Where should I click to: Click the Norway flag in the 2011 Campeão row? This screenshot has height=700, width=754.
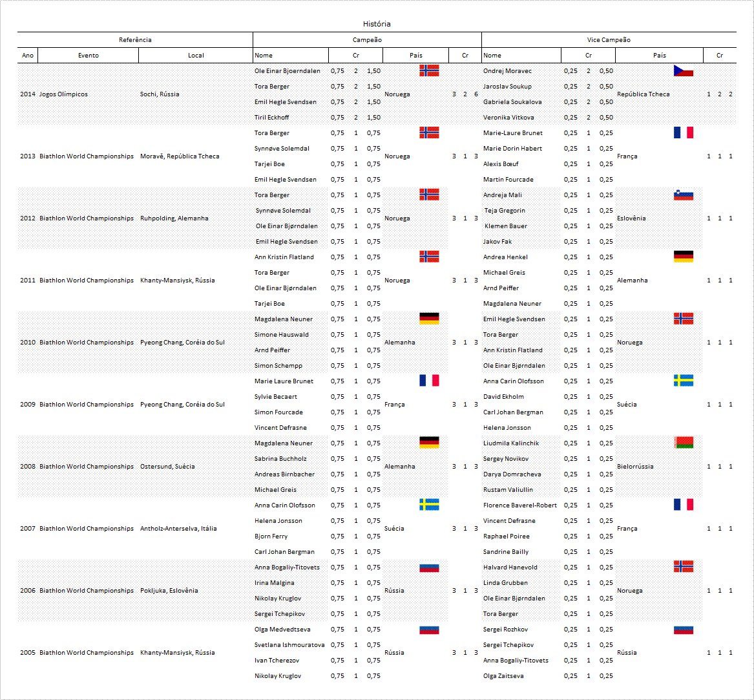[x=429, y=257]
